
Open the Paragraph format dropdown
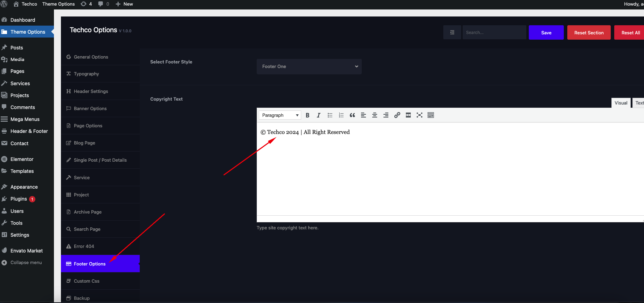280,115
